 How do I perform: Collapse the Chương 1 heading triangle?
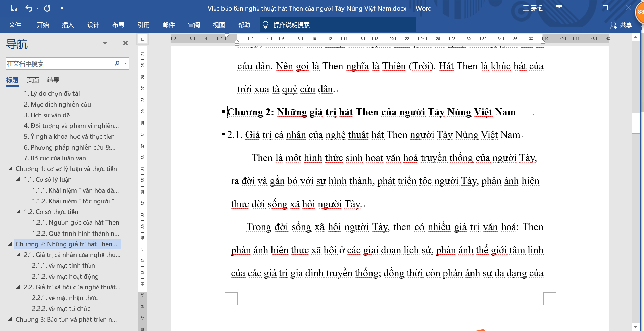tap(10, 169)
